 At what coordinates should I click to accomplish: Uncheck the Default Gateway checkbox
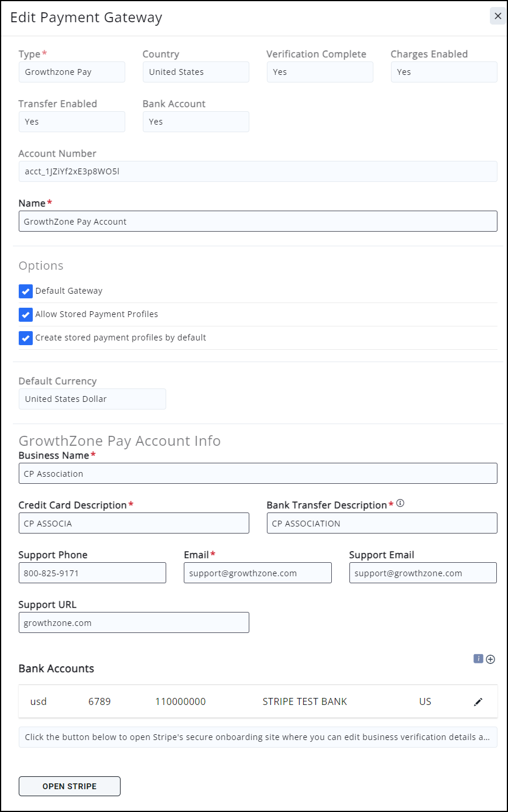(x=26, y=291)
